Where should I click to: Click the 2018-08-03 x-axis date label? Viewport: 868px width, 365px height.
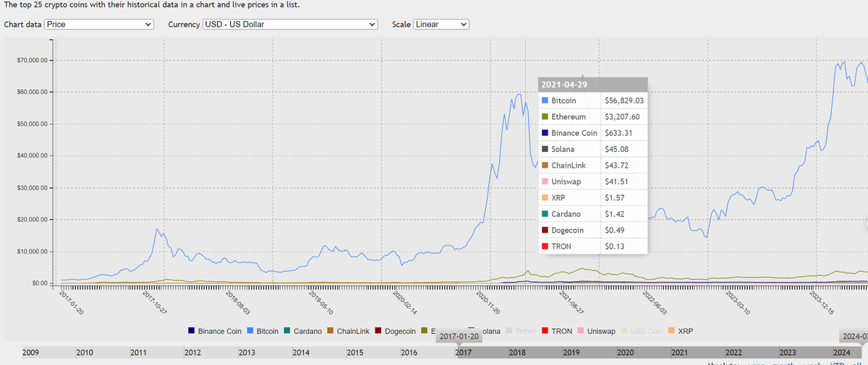pyautogui.click(x=238, y=303)
